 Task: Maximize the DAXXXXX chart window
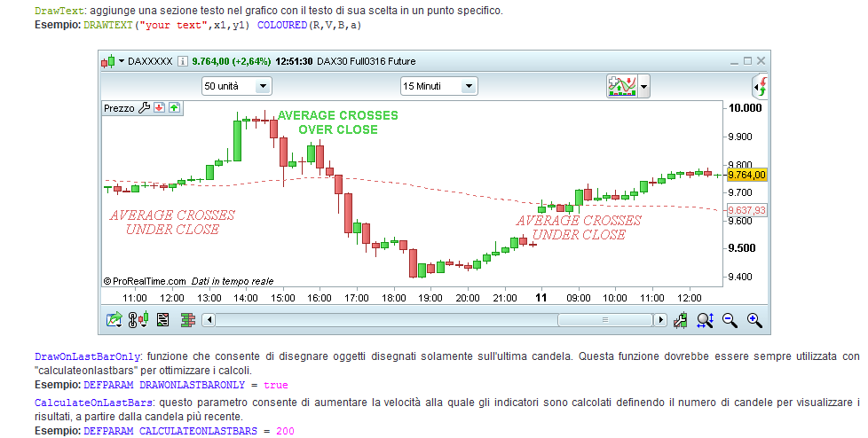point(747,61)
